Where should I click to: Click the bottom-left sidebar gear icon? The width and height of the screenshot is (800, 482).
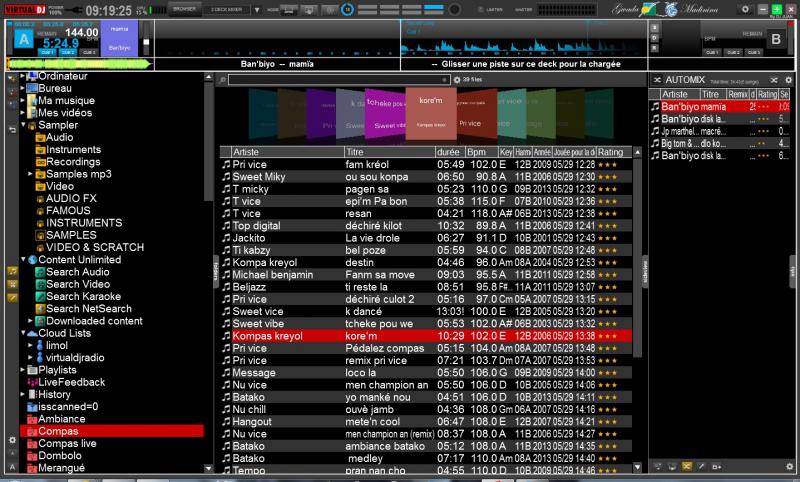(x=11, y=439)
